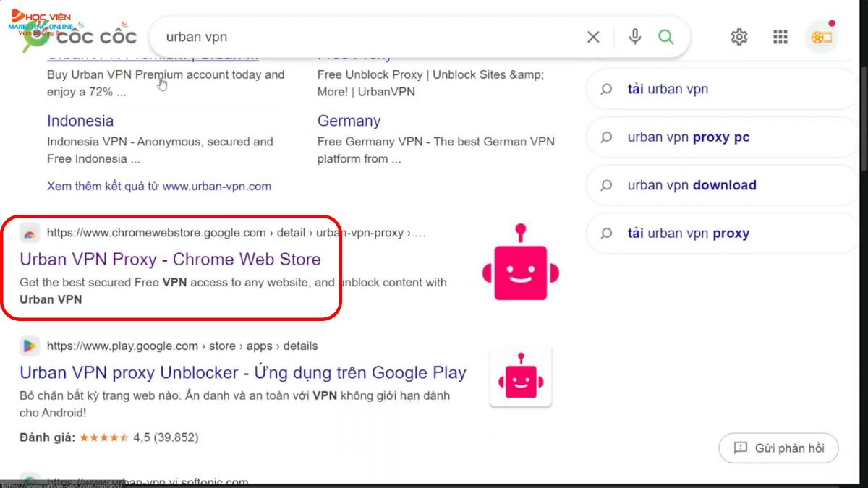The image size is (868, 488).
Task: Open the Urban VPN robot thumbnail beside Chrome Web Store
Action: click(521, 262)
